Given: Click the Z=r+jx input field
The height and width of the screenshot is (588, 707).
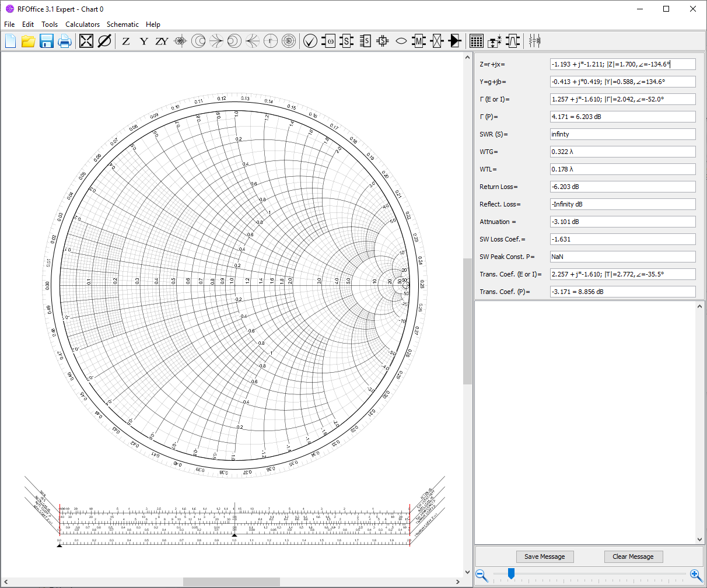Looking at the screenshot, I should pyautogui.click(x=622, y=64).
